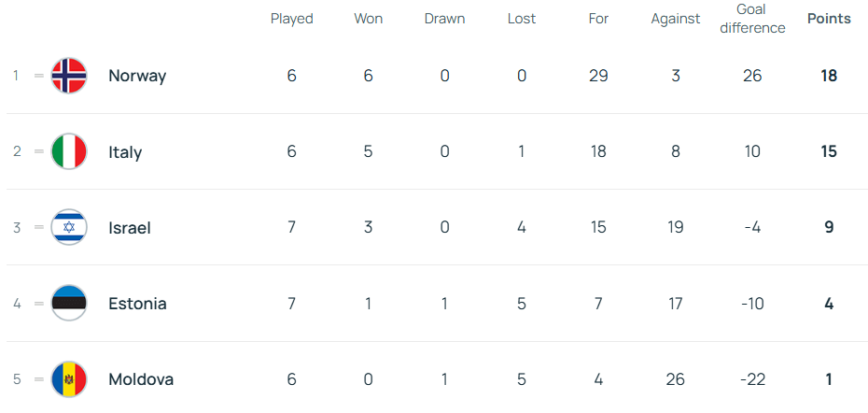Click Norway's unchanged position indicator

coord(39,76)
